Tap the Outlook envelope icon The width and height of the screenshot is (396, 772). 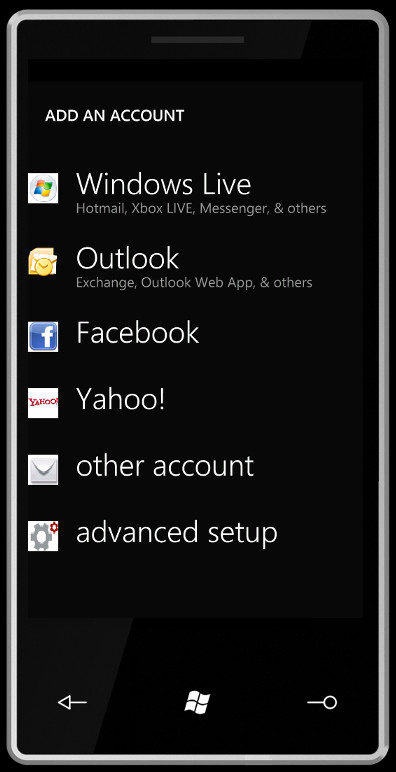click(43, 262)
